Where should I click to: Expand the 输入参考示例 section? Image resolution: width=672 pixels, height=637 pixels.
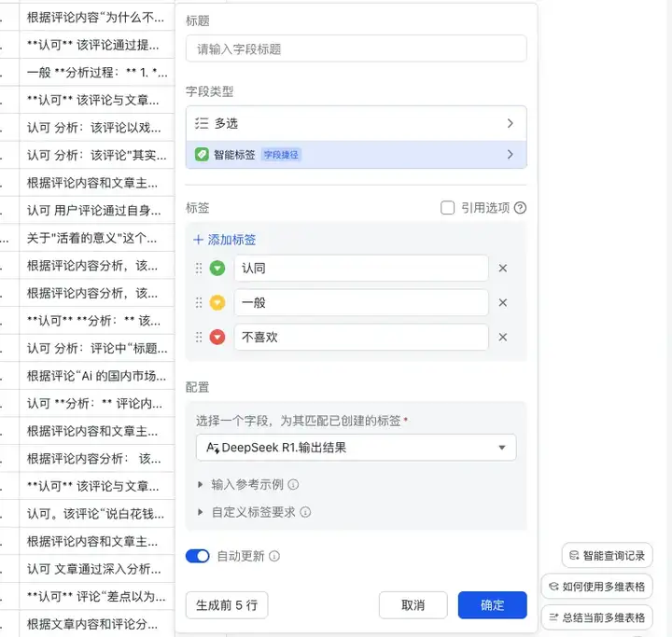(200, 484)
